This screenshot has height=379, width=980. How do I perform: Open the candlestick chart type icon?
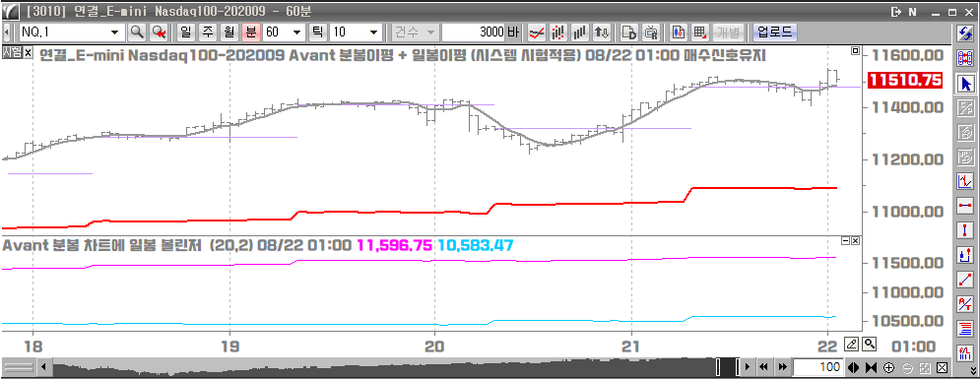click(679, 32)
